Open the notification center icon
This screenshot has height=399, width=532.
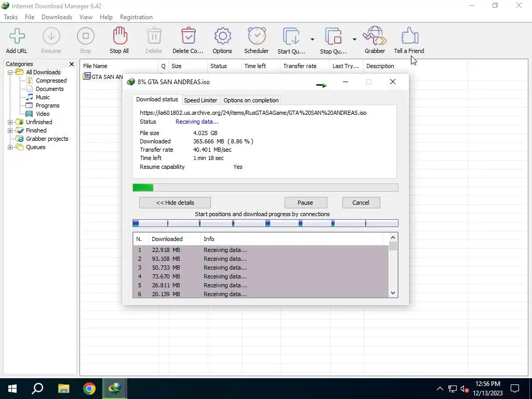click(x=515, y=389)
